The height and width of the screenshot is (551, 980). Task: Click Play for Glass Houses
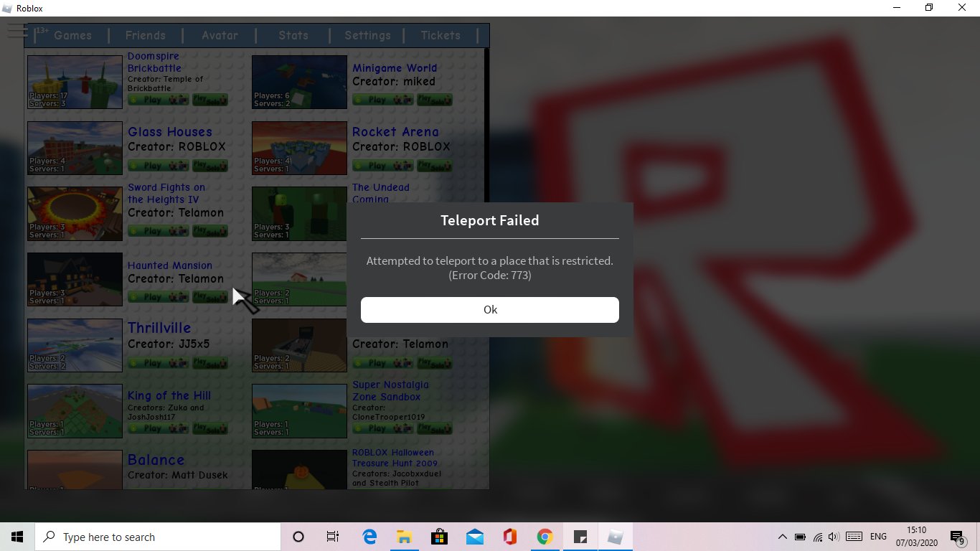click(x=159, y=165)
